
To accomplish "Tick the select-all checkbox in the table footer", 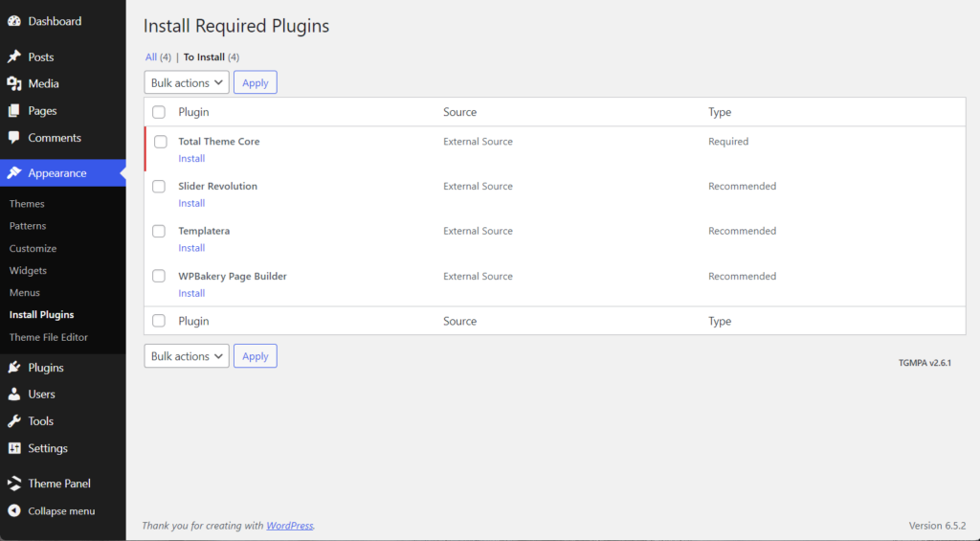I will (x=159, y=321).
